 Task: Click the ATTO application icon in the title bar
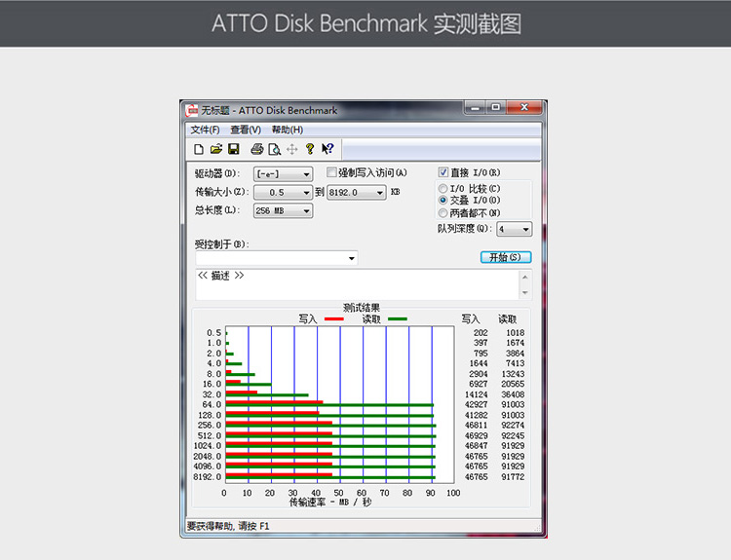(x=192, y=110)
